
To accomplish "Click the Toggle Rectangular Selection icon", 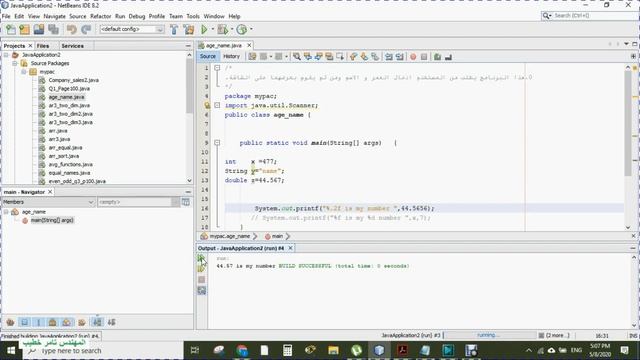I will 340,57.
